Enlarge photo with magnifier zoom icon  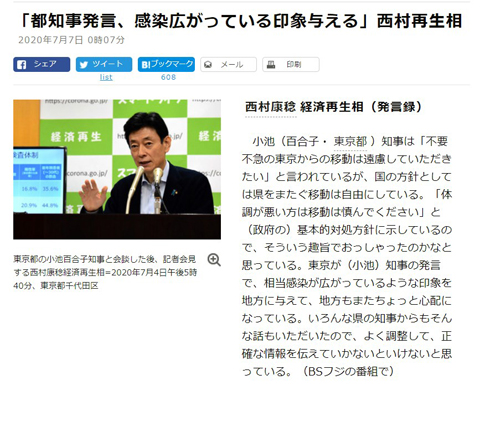[214, 260]
